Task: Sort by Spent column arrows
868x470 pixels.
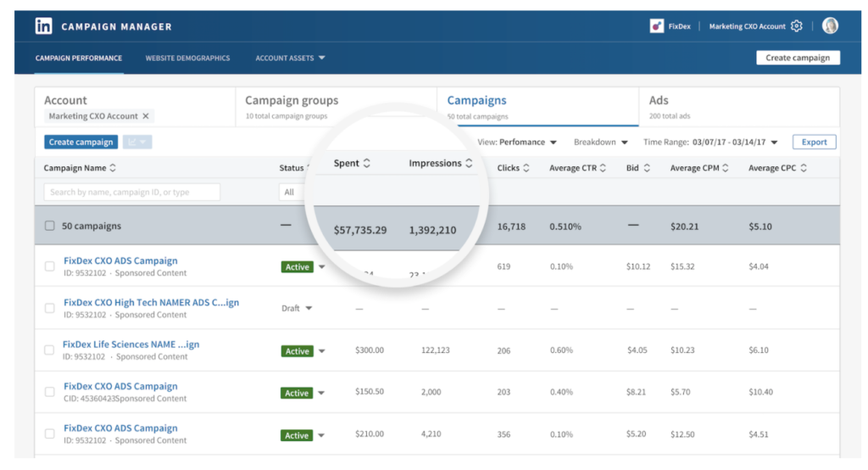Action: point(366,163)
